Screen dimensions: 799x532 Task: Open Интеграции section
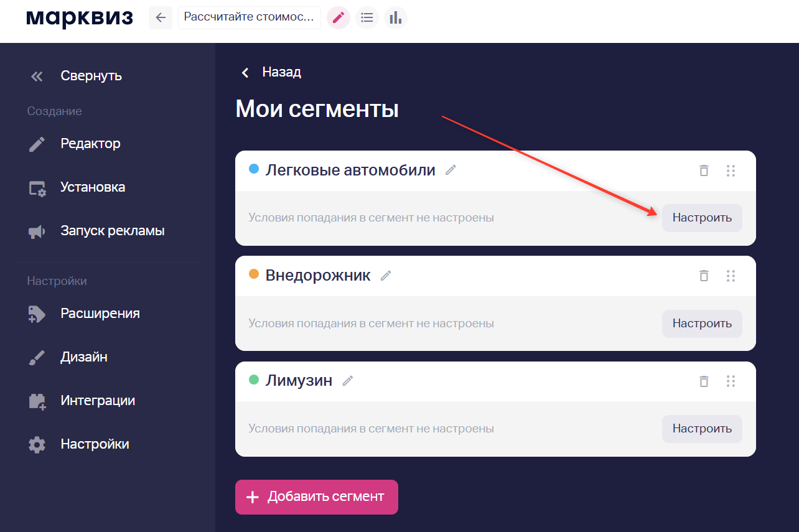point(98,401)
